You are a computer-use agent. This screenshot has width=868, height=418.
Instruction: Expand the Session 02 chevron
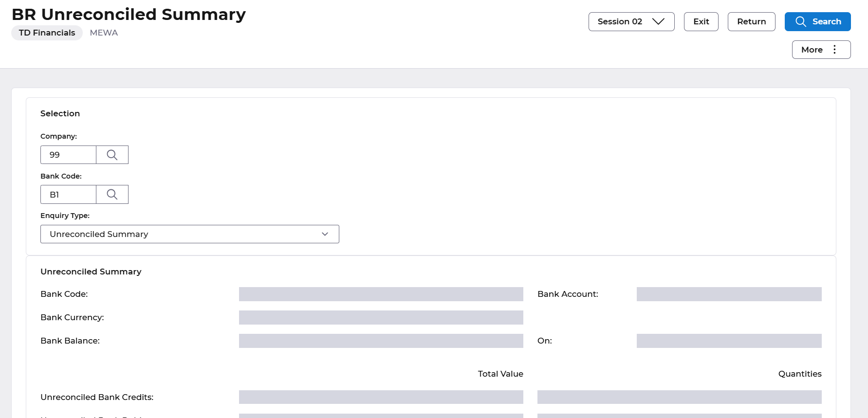(658, 21)
